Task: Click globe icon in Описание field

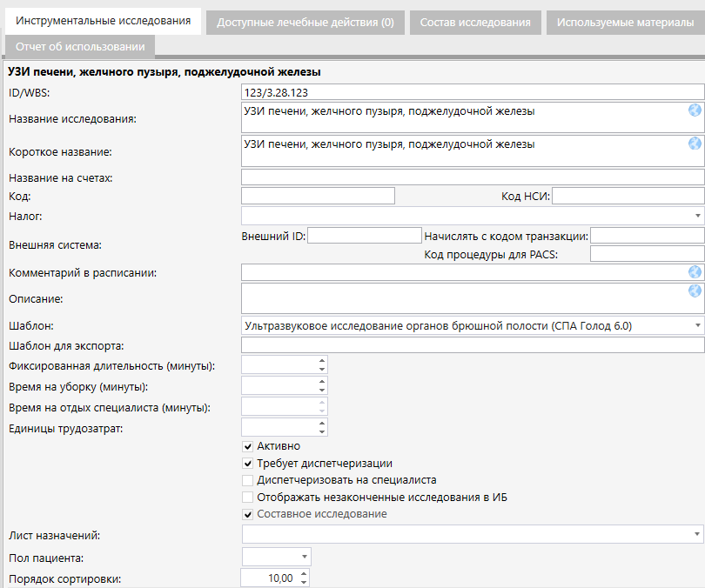Action: 695,291
